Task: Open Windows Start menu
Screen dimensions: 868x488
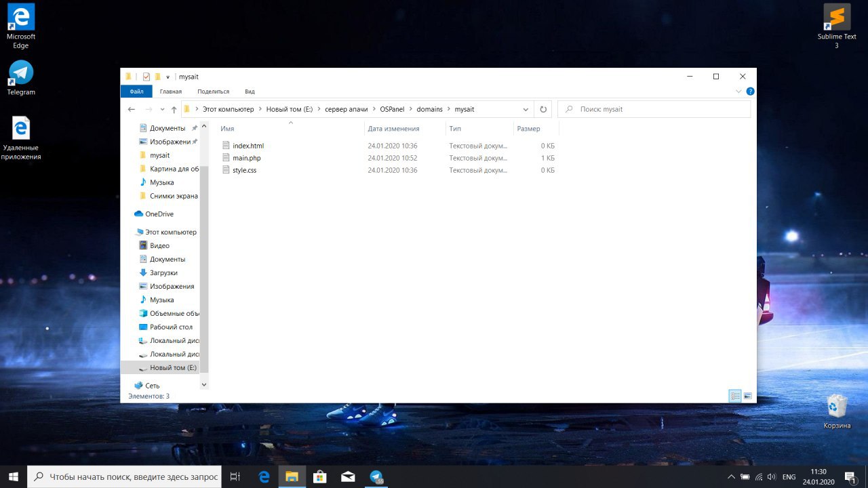Action: 14,476
